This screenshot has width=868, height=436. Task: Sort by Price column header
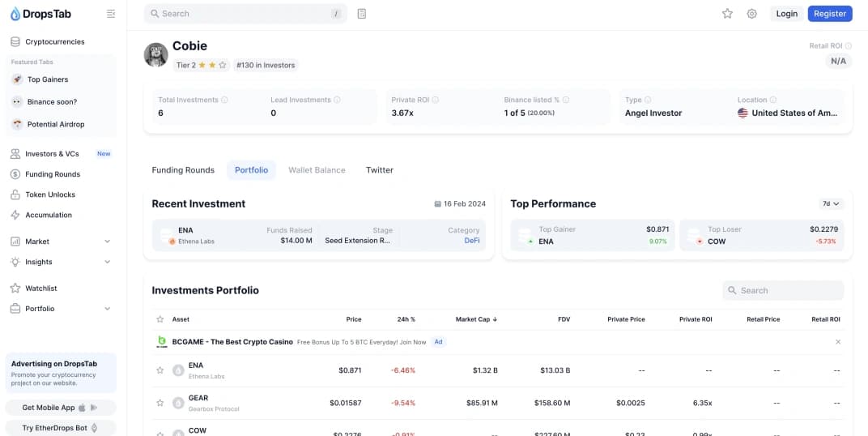[354, 319]
